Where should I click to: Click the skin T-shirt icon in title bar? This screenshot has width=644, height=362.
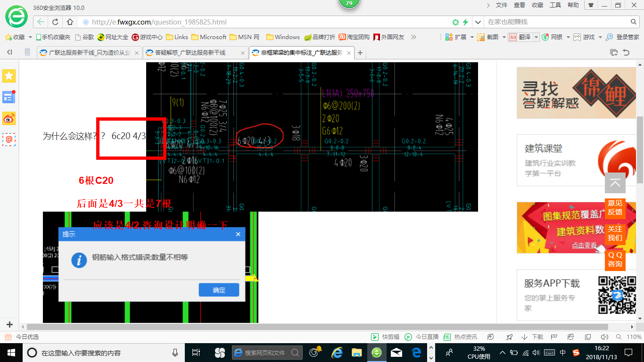click(591, 5)
